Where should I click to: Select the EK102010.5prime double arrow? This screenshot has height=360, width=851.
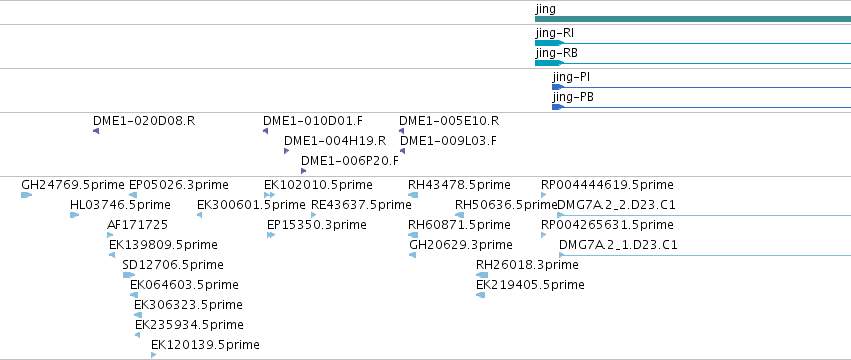tap(270, 195)
